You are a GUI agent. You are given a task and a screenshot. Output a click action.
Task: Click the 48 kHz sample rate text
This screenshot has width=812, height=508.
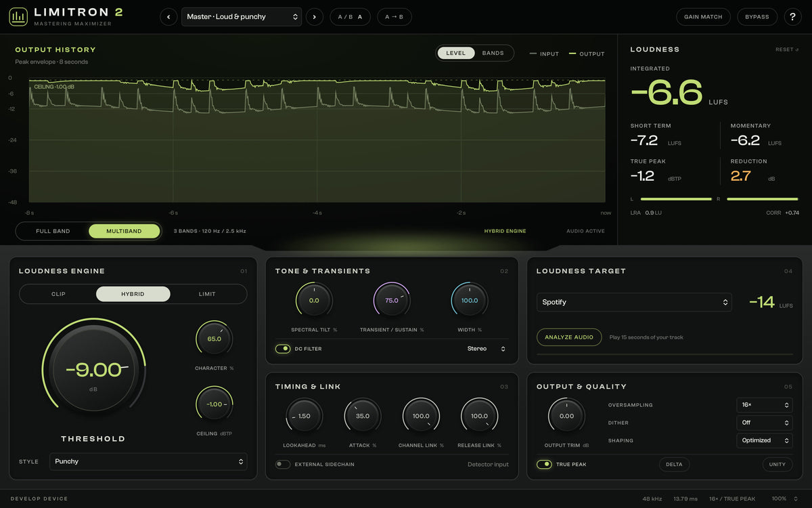pos(652,499)
